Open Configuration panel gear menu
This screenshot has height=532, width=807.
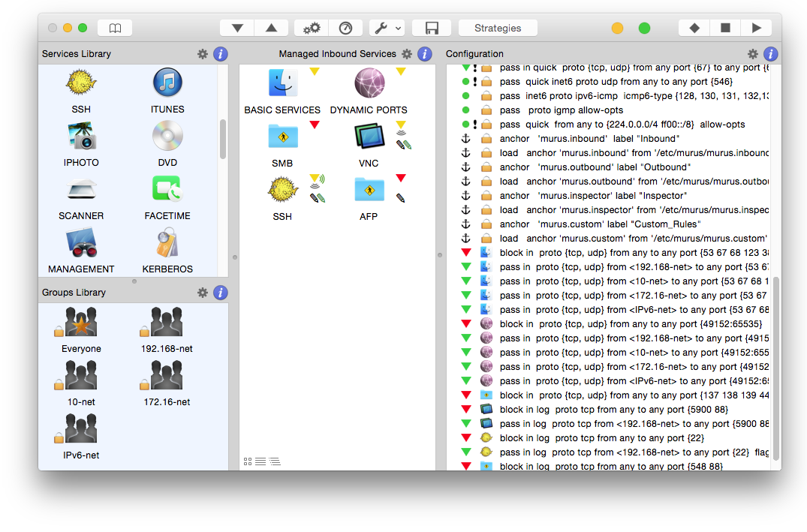pos(753,54)
